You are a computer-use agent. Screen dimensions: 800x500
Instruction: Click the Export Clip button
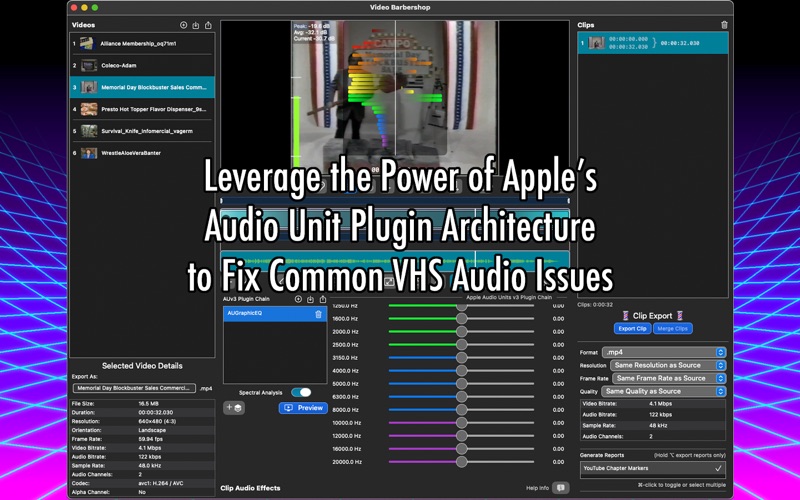pos(632,329)
